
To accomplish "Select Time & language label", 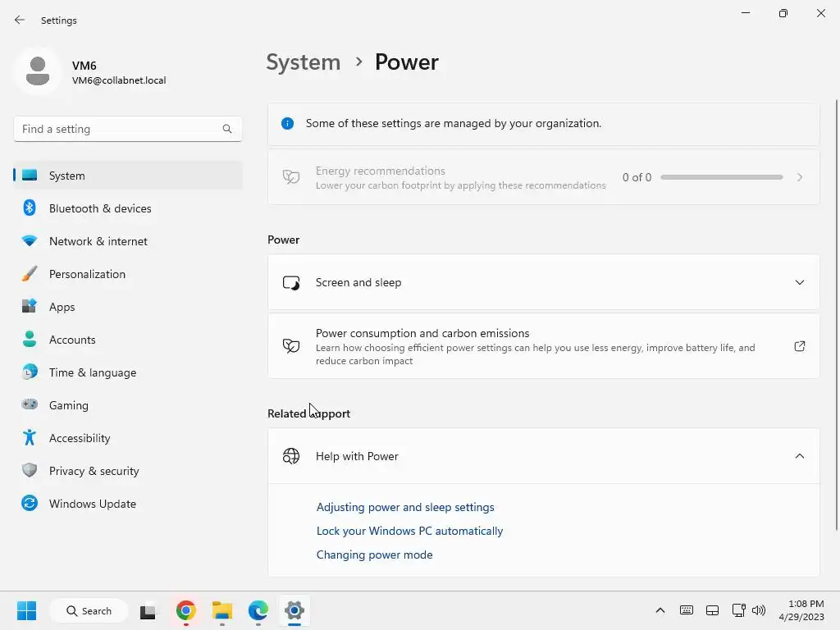I will pos(93,372).
